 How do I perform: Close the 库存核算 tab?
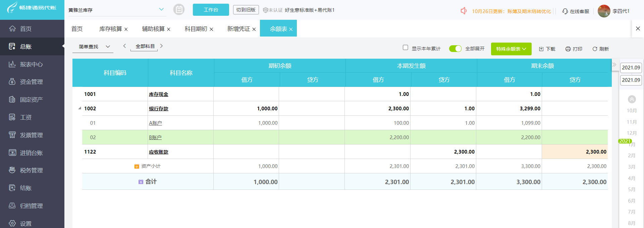click(126, 29)
